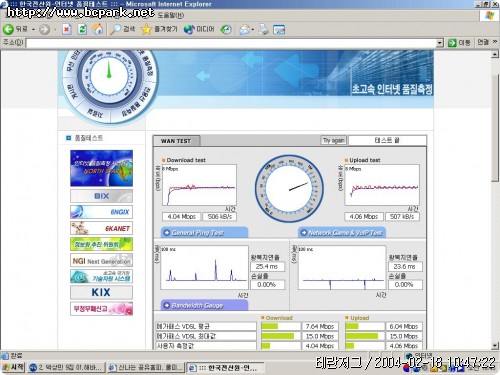This screenshot has width=500, height=375.
Task: Click the vertical scrollbar thumb
Action: point(495,128)
